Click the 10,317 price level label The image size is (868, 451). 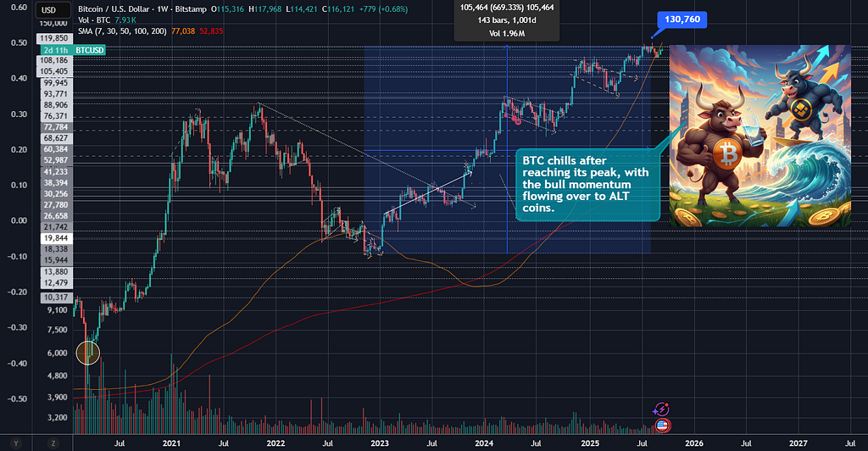pyautogui.click(x=55, y=298)
